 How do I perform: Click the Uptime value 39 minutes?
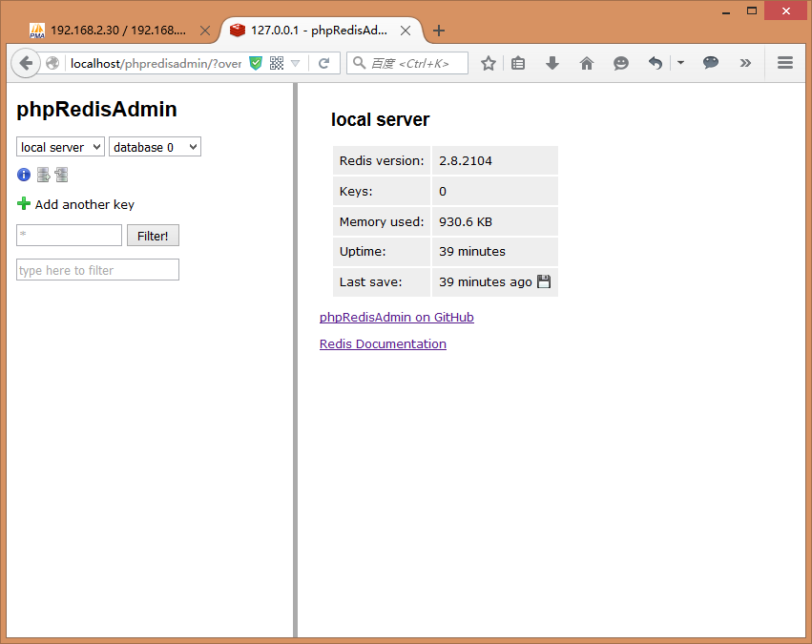[x=472, y=252]
